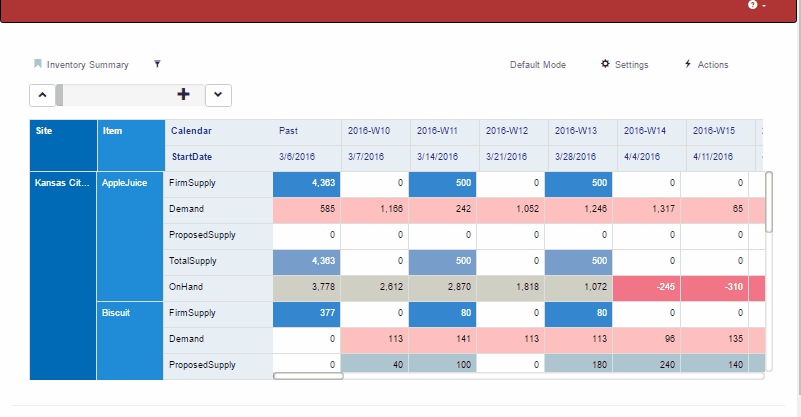The image size is (801, 417).
Task: Open the filter funnel icon
Action: tap(157, 64)
